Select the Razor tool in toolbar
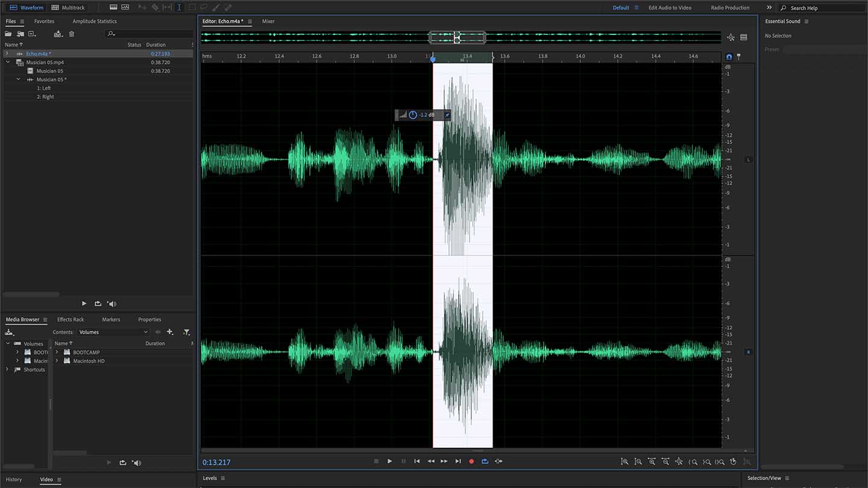Screen dimensions: 868x488 [155, 8]
